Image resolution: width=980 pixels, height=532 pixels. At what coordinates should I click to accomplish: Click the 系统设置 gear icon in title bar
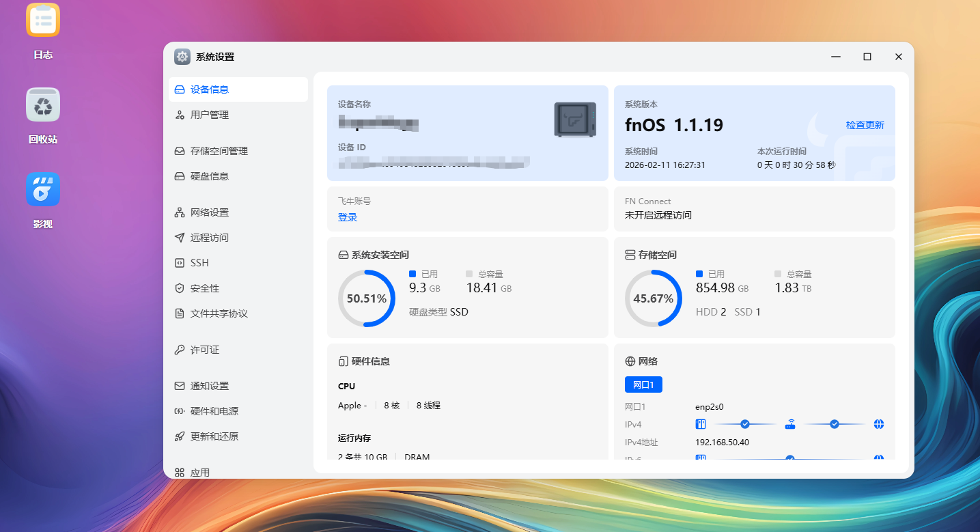click(182, 57)
